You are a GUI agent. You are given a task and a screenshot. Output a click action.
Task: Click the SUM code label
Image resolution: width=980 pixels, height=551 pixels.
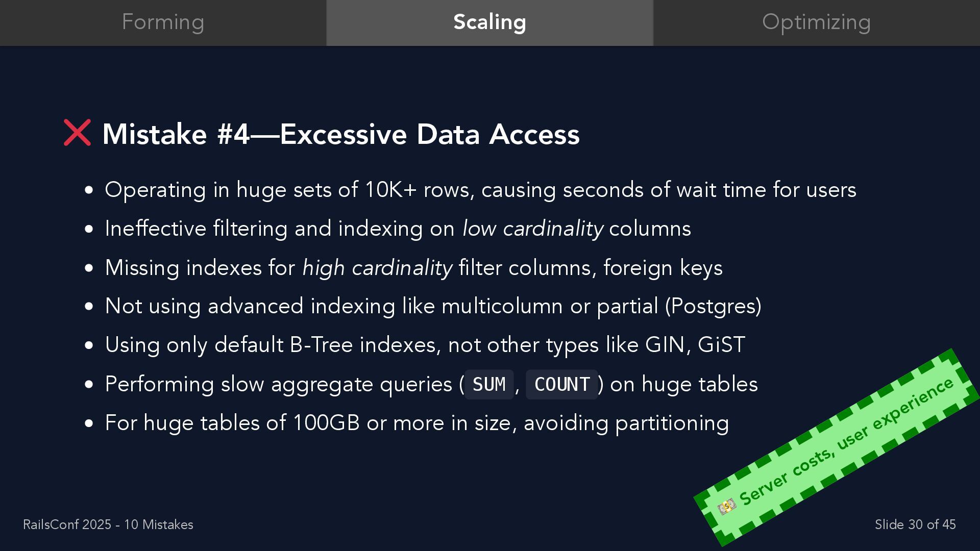coord(489,384)
